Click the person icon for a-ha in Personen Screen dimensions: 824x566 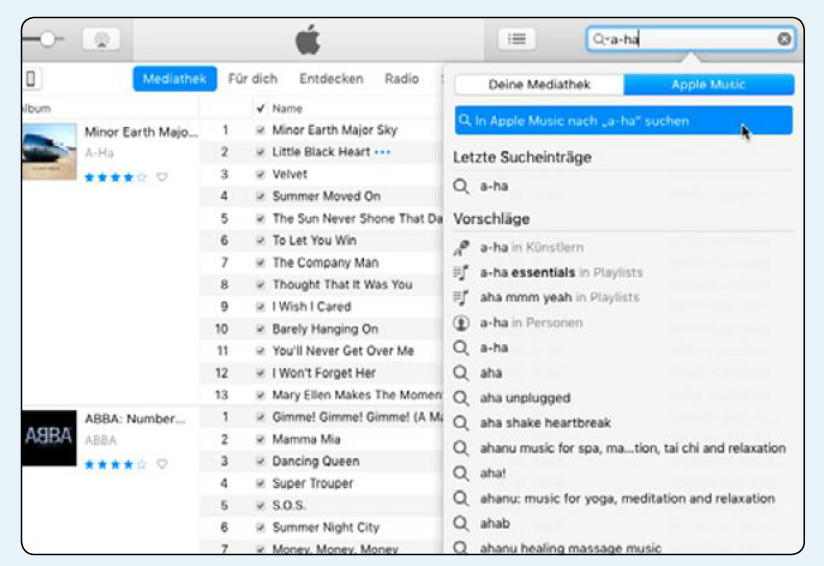461,323
